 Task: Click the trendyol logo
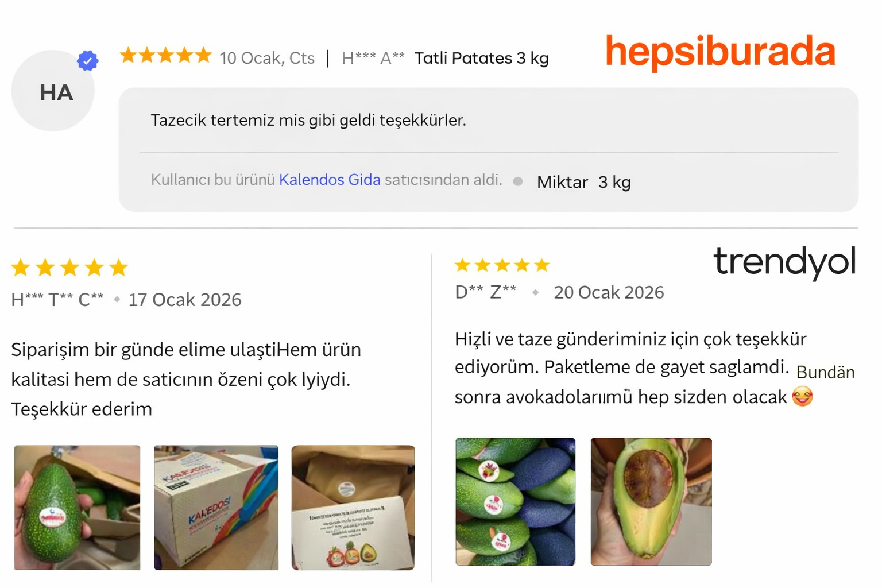click(x=784, y=262)
